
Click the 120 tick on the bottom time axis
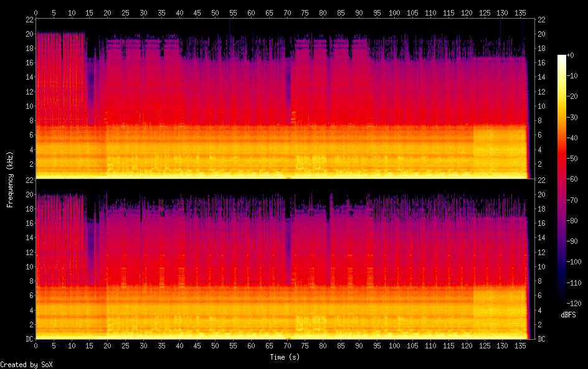click(x=467, y=345)
